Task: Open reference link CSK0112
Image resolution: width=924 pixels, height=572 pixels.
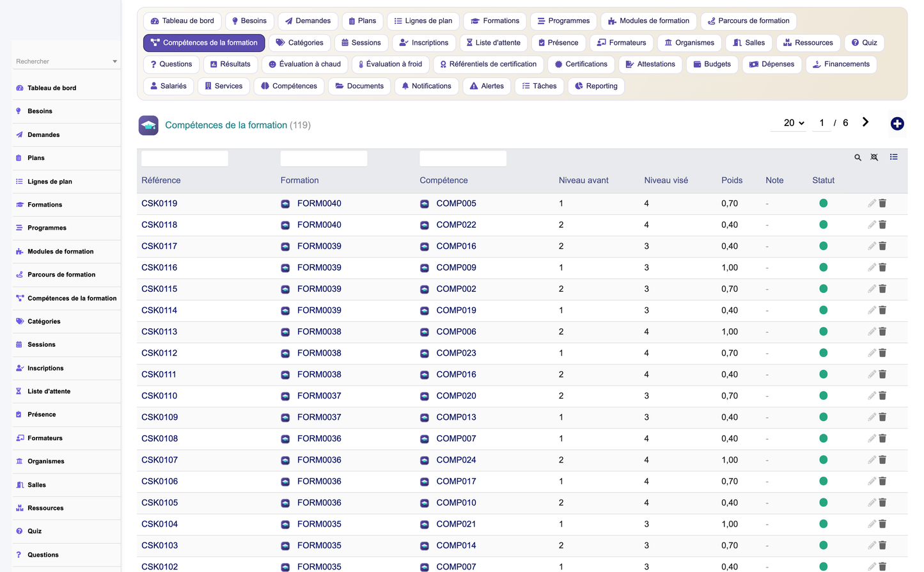Action: pos(159,353)
